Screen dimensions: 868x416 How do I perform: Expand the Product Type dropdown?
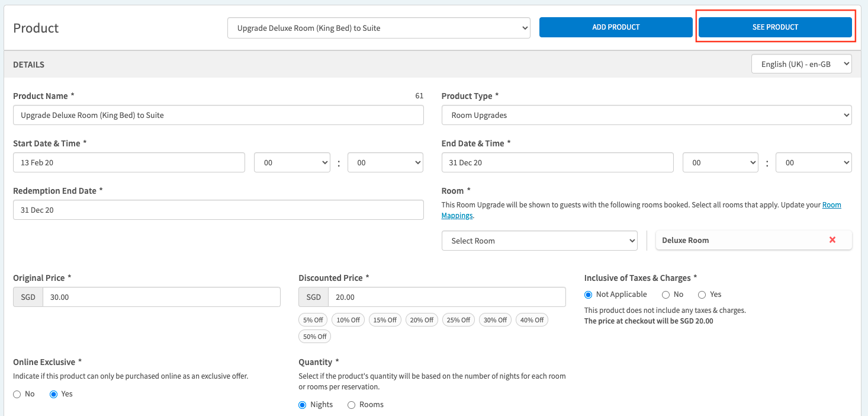[x=646, y=116]
